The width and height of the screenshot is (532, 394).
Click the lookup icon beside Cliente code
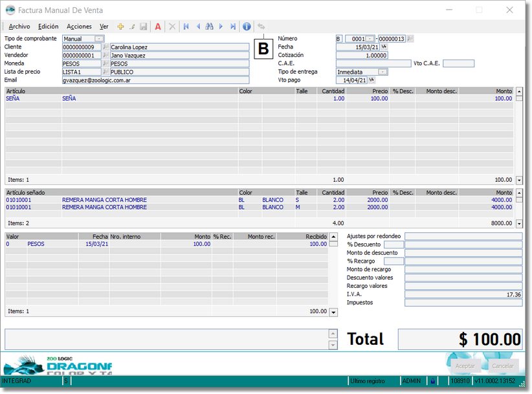(105, 47)
